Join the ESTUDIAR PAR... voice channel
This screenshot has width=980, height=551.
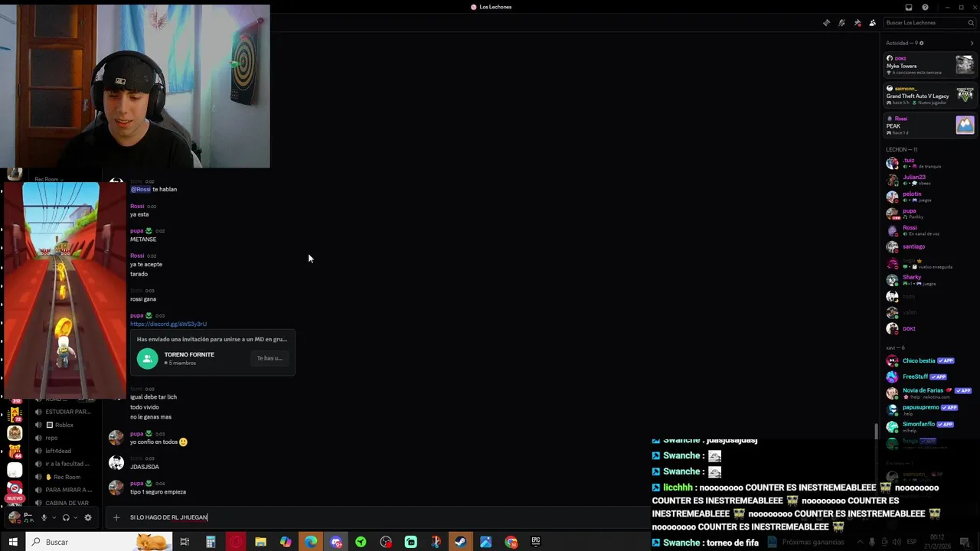[64, 412]
